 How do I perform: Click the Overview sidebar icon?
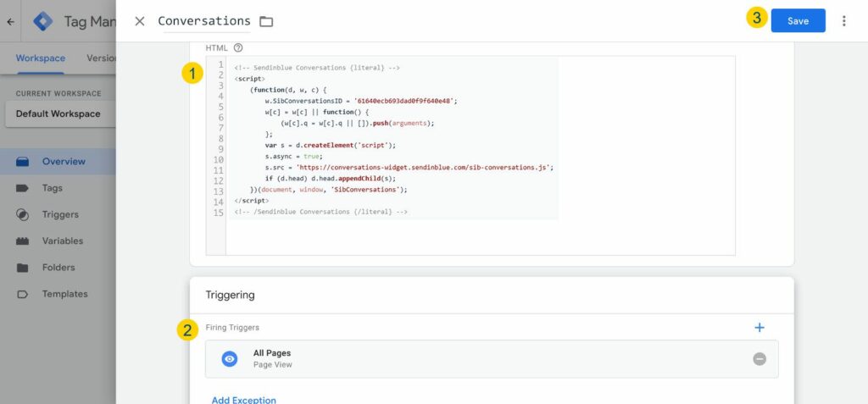click(x=22, y=162)
